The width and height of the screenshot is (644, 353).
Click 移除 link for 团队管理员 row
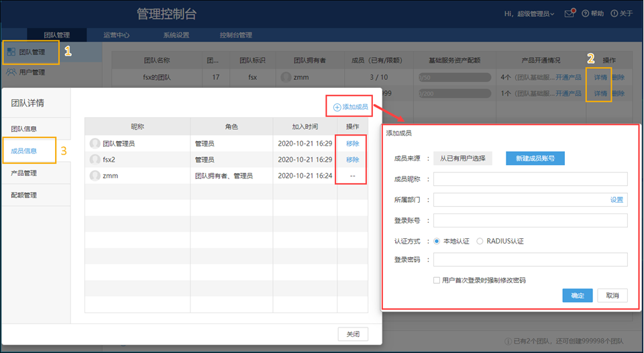coord(352,143)
